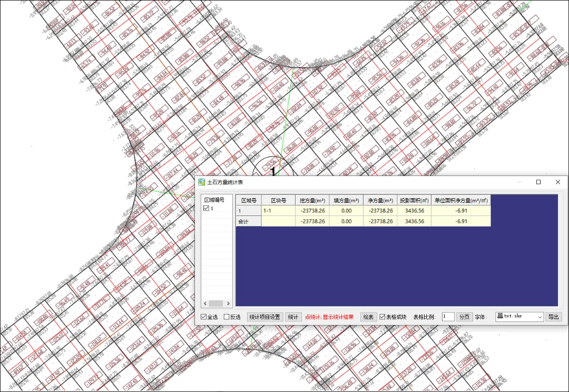
Task: Select 投影面积 3436.56 in row 1-1
Action: [x=414, y=211]
